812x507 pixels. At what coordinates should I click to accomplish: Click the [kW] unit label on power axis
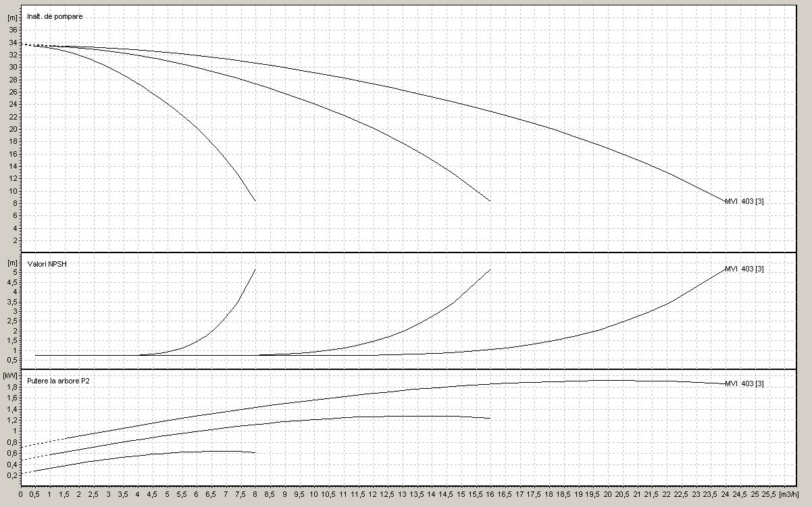pos(10,375)
